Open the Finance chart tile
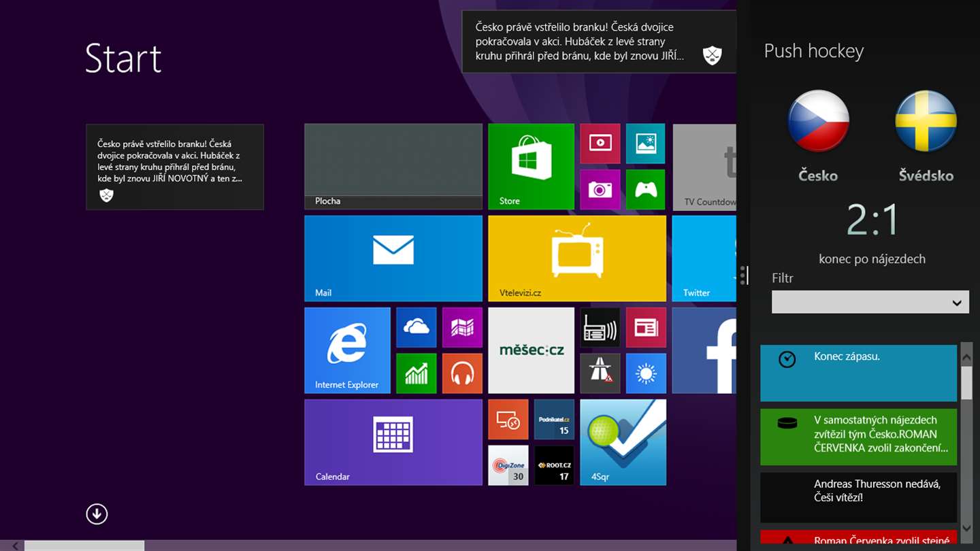Image resolution: width=980 pixels, height=551 pixels. tap(416, 373)
